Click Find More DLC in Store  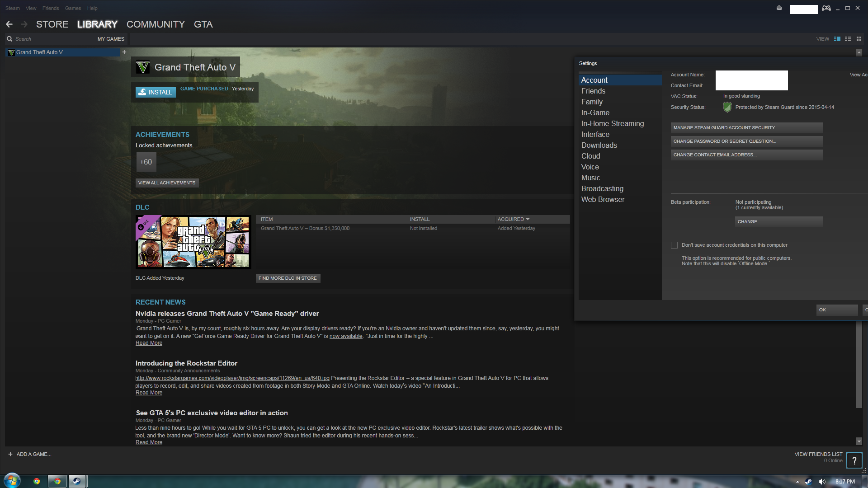[288, 278]
